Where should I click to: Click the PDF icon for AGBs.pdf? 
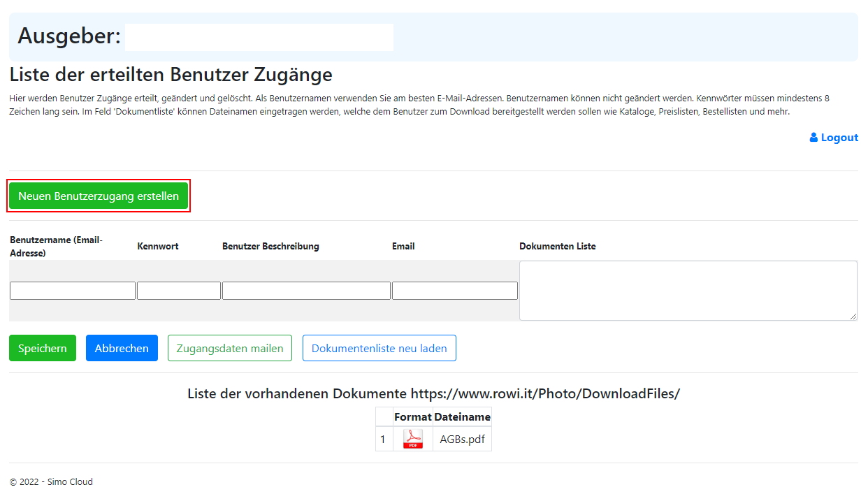point(412,439)
